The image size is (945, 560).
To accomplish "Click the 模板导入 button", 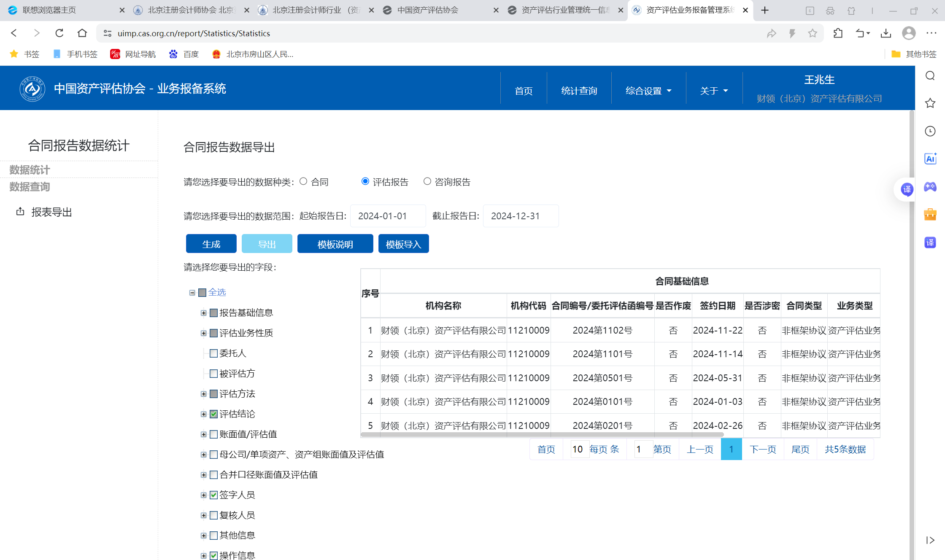I will tap(403, 244).
